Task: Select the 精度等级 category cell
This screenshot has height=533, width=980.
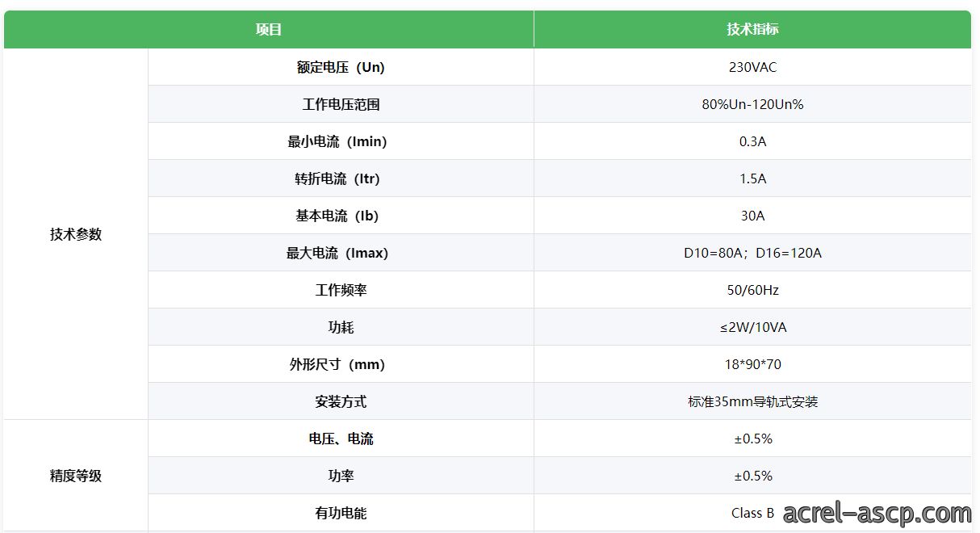Action: tap(76, 476)
